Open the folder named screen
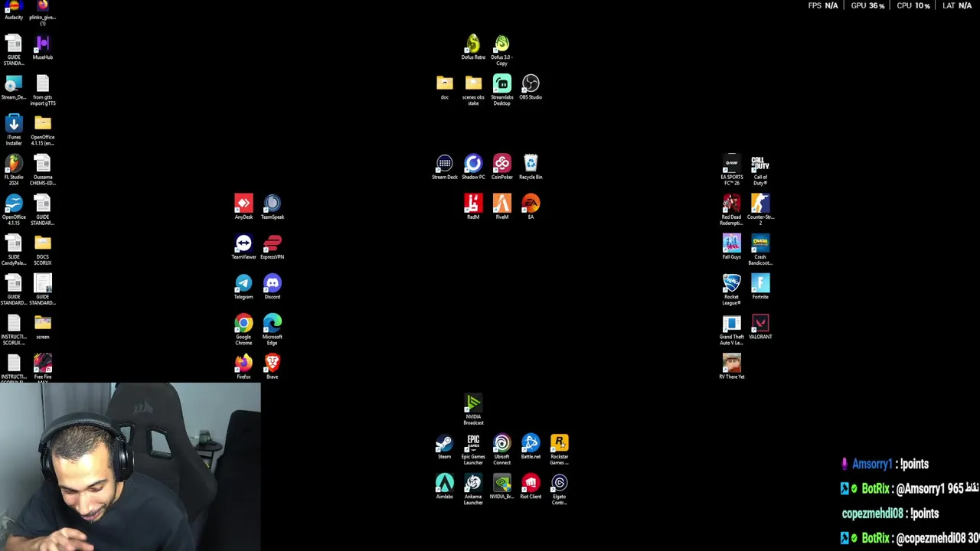980x551 pixels. [x=43, y=327]
